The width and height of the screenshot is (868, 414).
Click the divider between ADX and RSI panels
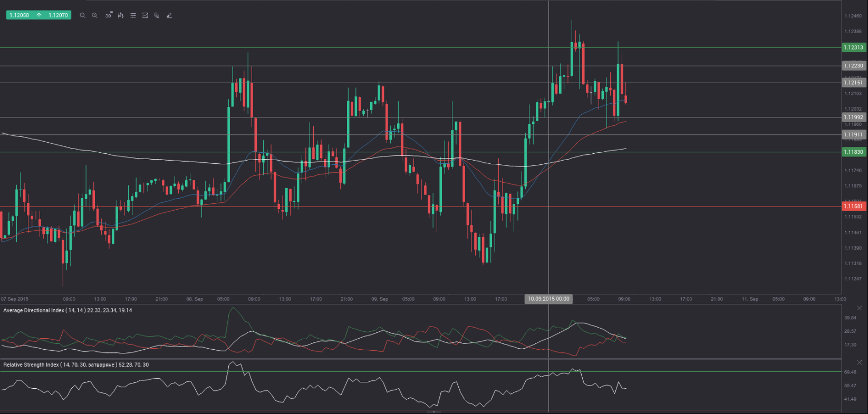pos(422,359)
